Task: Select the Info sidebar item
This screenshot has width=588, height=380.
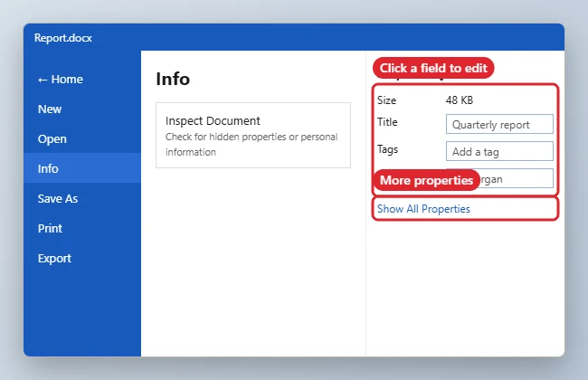Action: [x=82, y=168]
